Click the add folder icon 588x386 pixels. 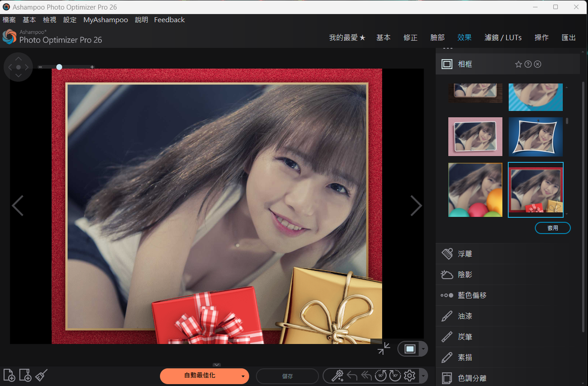coord(25,375)
